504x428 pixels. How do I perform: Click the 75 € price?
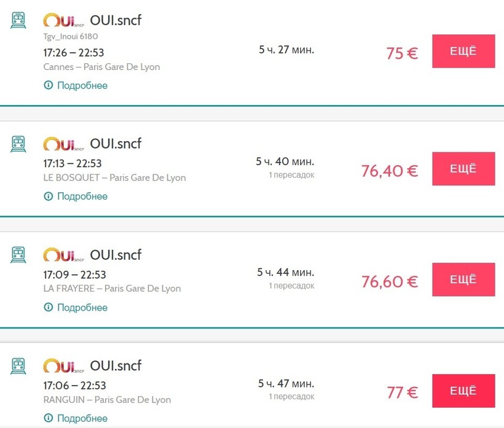(402, 53)
